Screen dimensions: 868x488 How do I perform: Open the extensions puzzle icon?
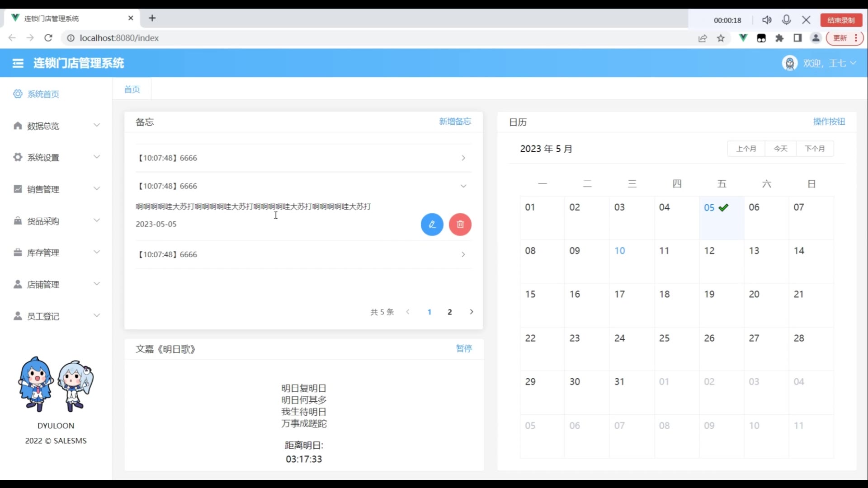point(779,38)
